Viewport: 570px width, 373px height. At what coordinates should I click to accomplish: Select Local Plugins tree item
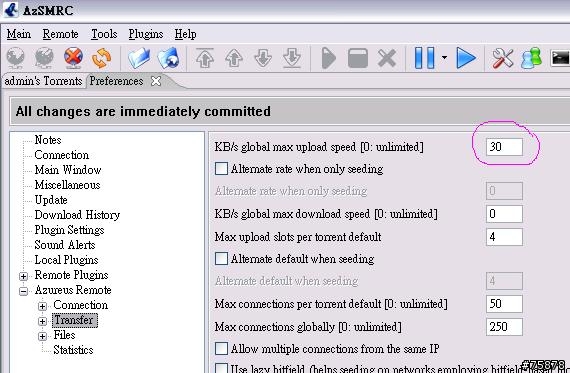[66, 260]
